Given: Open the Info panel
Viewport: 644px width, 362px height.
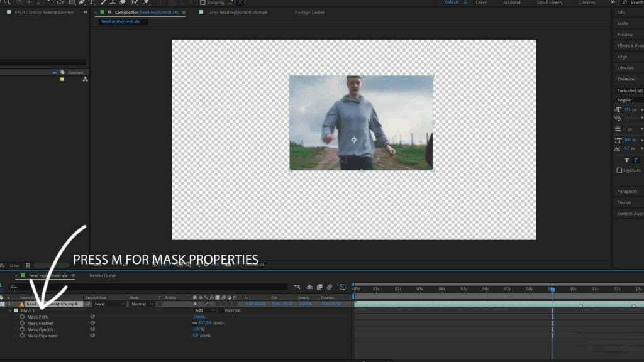Looking at the screenshot, I should tap(621, 13).
